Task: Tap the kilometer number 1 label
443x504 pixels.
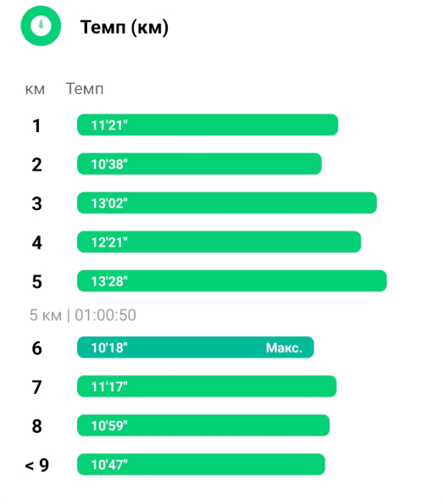Action: tap(36, 125)
